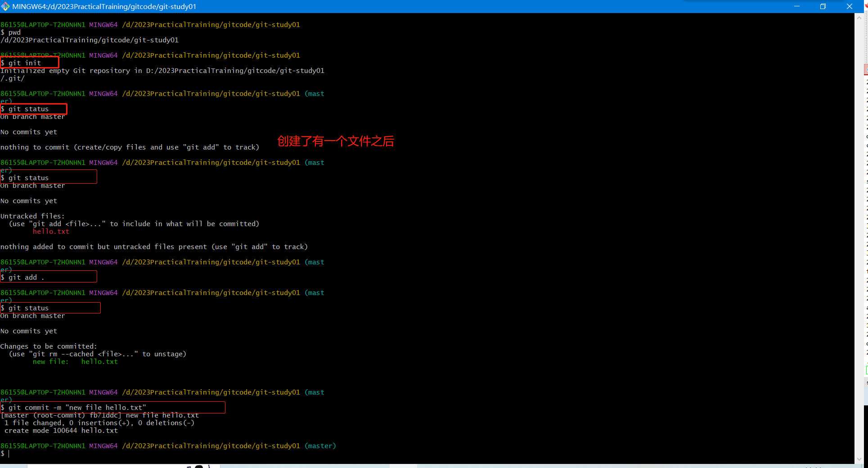Viewport: 868px width, 468px height.
Task: Click the pwd output path '/d/2023PracticalTraining/gitcode/git-study01'
Action: point(90,40)
